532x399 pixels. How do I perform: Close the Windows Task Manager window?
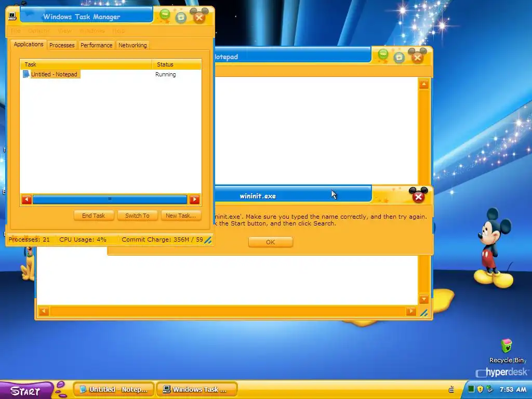point(199,17)
